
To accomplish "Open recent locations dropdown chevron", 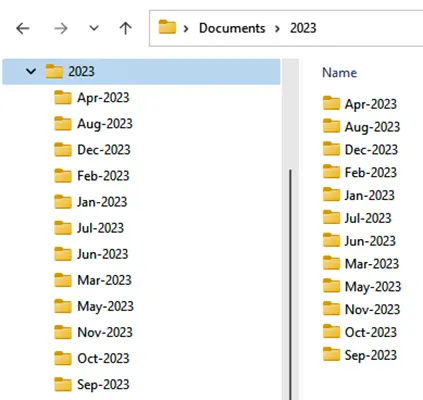I will pos(94,28).
